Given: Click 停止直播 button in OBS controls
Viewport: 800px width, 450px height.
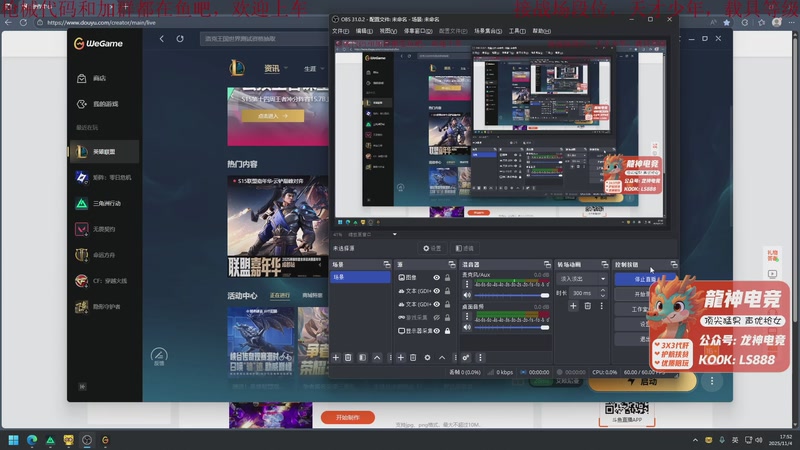Looking at the screenshot, I should point(645,279).
